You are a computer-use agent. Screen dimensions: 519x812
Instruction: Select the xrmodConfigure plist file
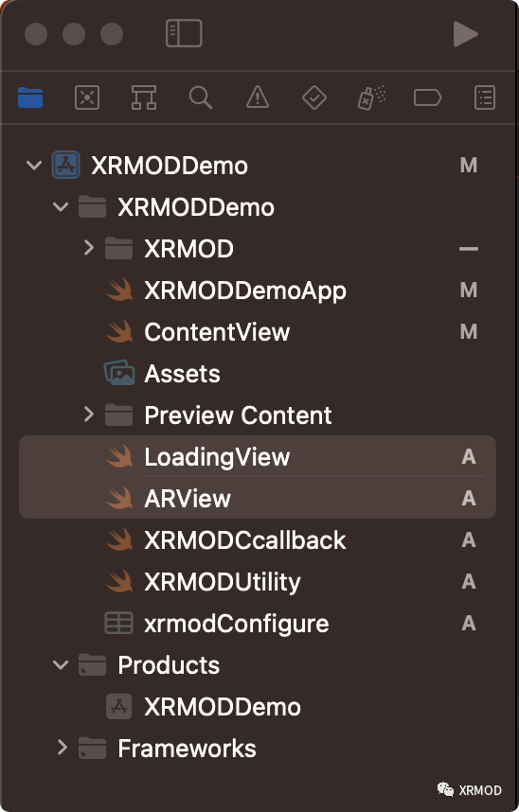(237, 623)
